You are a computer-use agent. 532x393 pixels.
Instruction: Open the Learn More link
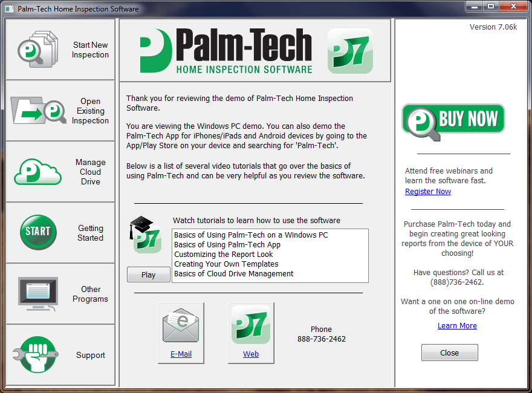point(457,326)
